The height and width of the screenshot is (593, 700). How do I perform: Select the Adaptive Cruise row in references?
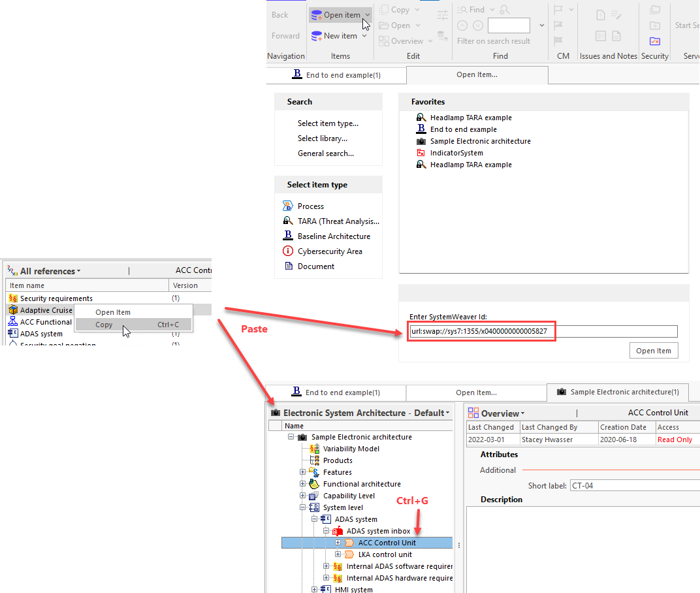(108, 310)
